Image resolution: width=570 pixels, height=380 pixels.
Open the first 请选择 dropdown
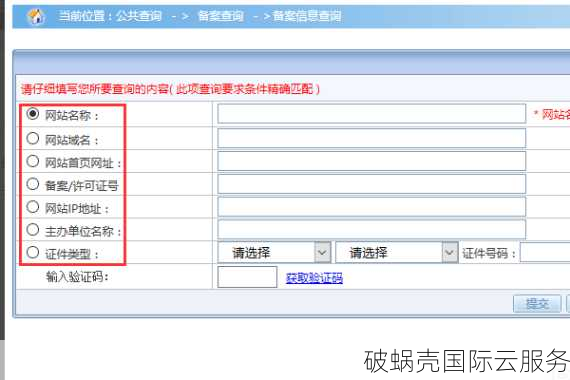[274, 252]
